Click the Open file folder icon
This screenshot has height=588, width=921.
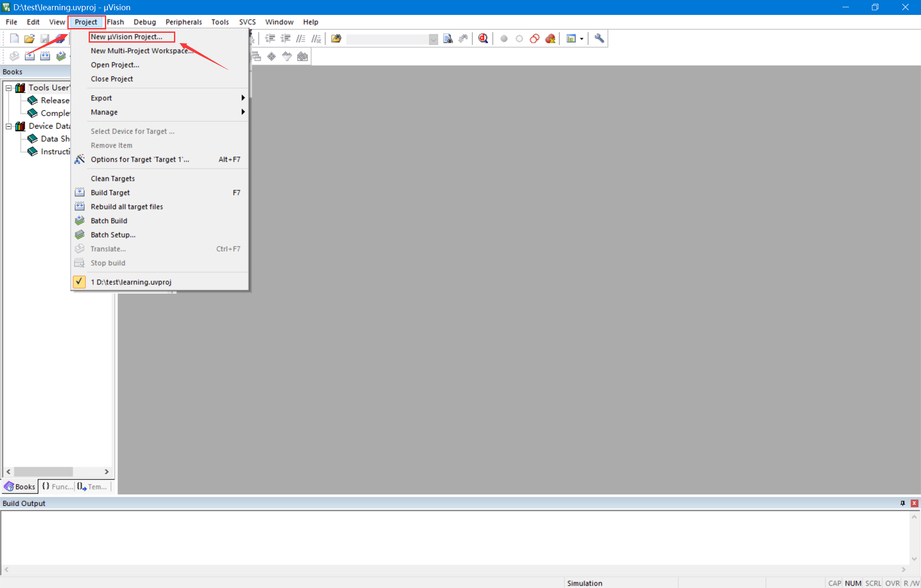pyautogui.click(x=29, y=39)
